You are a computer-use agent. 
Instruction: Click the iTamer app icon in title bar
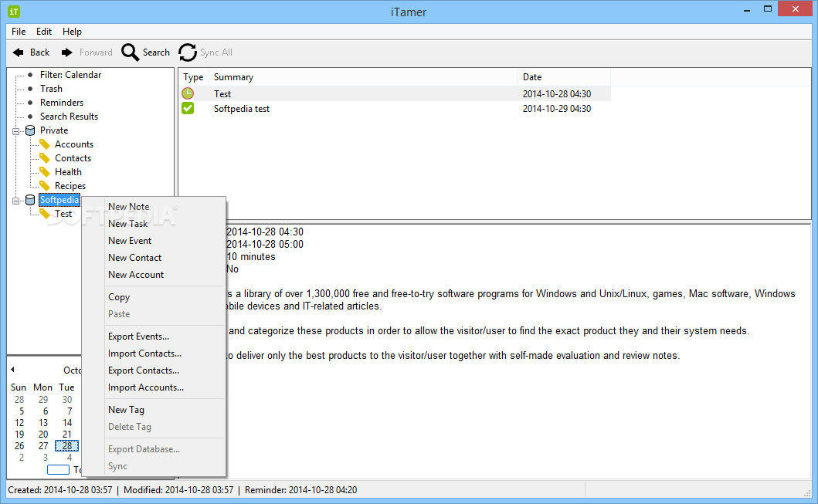(14, 11)
